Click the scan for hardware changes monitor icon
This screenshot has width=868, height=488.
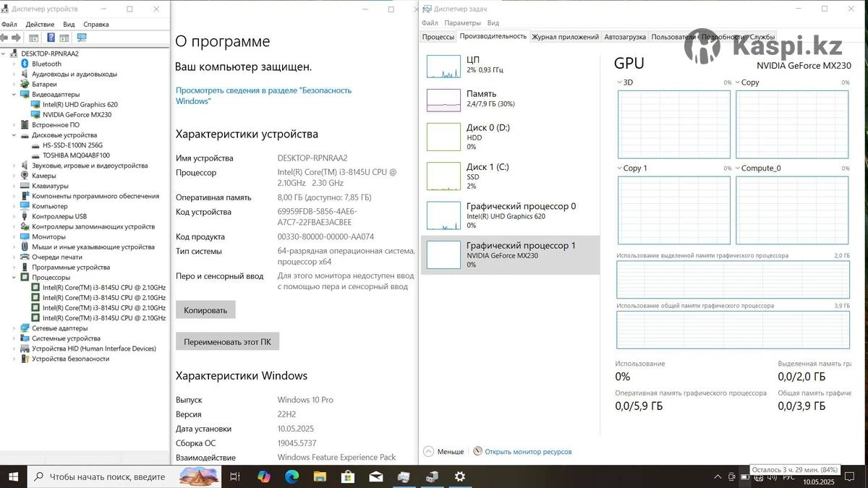82,38
